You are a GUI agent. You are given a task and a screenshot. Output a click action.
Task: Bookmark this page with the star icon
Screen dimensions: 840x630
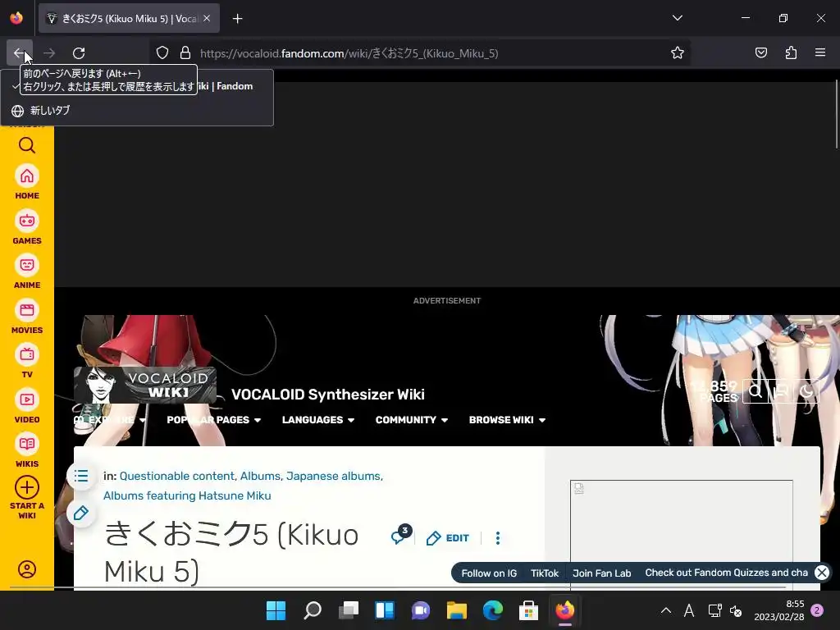coord(677,53)
